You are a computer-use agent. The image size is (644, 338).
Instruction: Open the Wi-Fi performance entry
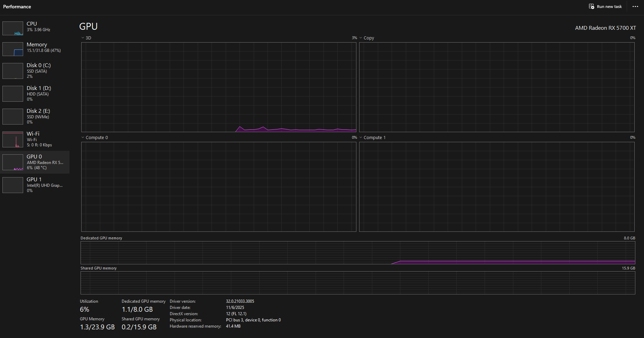(x=35, y=139)
